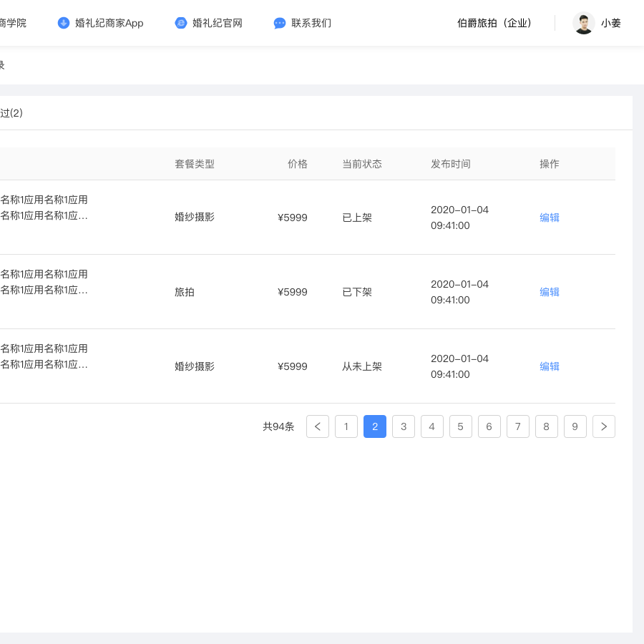Click the 婚礼纪官网 browser icon
644x644 pixels.
181,23
